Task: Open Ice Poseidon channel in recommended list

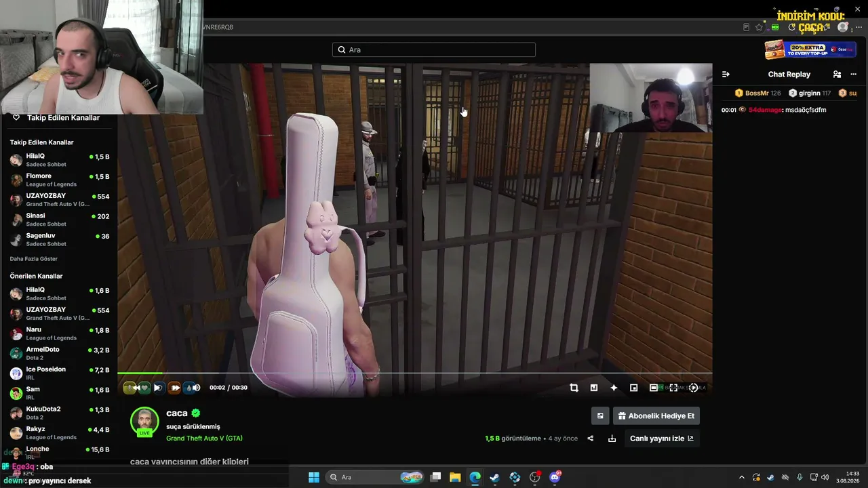Action: [x=59, y=373]
